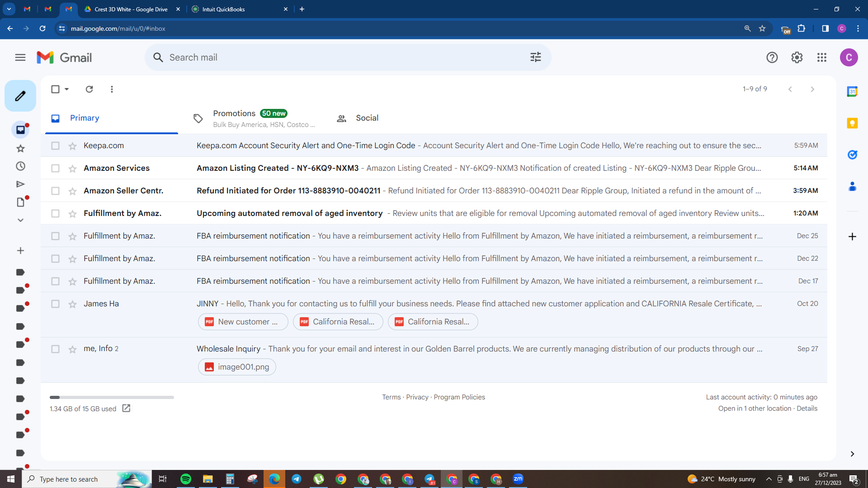Open the select dropdown arrow
The width and height of the screenshot is (868, 488).
[67, 89]
